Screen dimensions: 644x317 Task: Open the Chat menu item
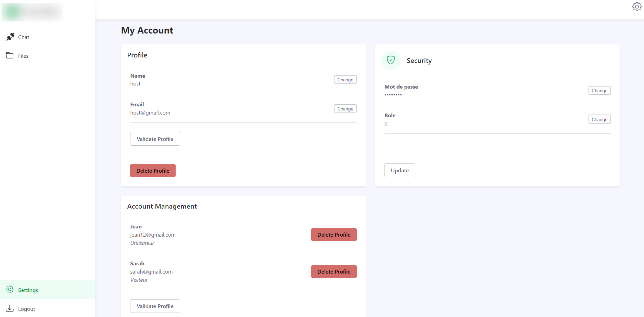24,37
